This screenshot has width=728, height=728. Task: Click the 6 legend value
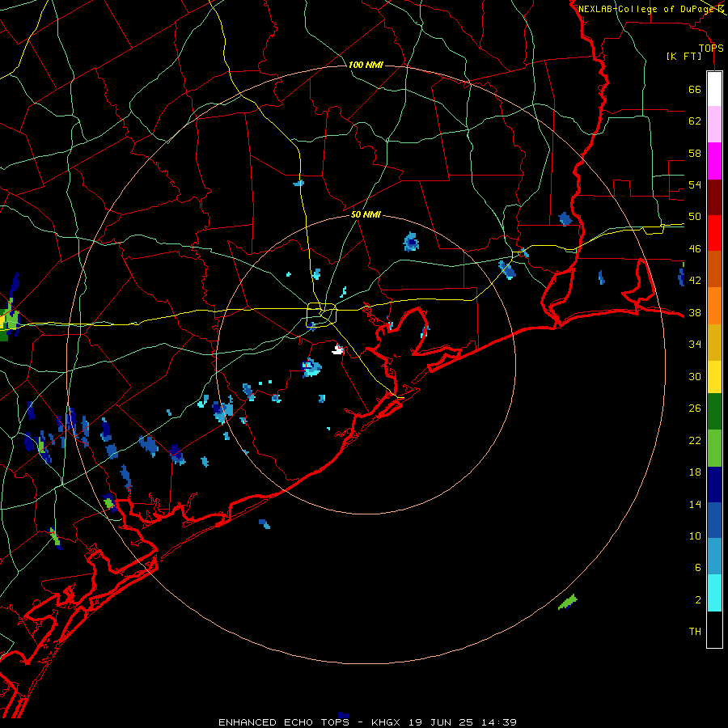(x=698, y=568)
